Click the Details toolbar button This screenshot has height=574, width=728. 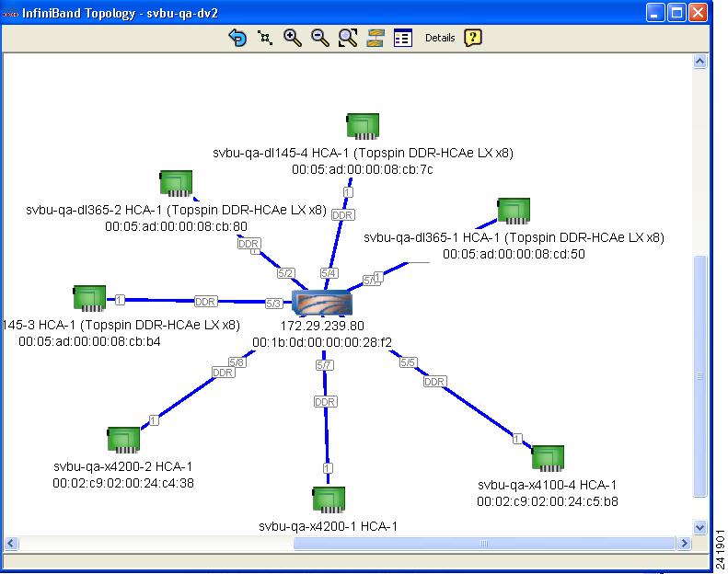440,38
